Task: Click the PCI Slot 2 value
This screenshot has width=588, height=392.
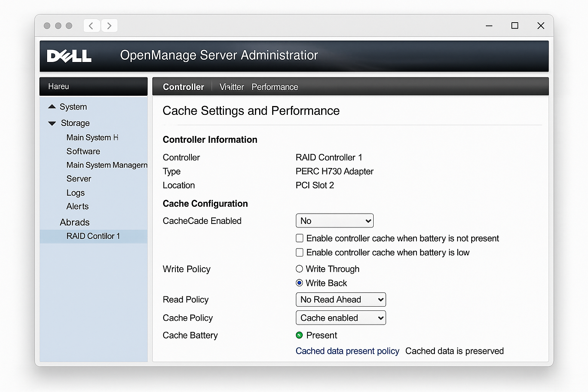Action: coord(315,185)
